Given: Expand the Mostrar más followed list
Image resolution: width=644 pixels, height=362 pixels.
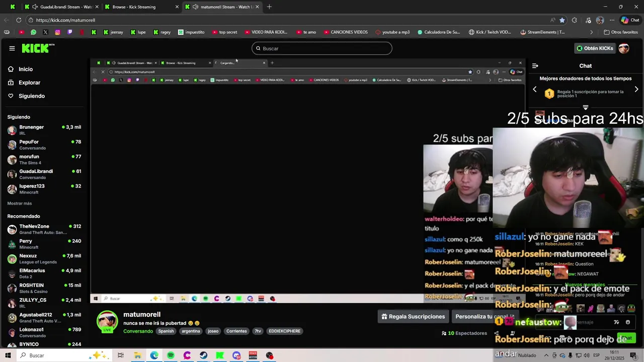Looking at the screenshot, I should click(20, 203).
